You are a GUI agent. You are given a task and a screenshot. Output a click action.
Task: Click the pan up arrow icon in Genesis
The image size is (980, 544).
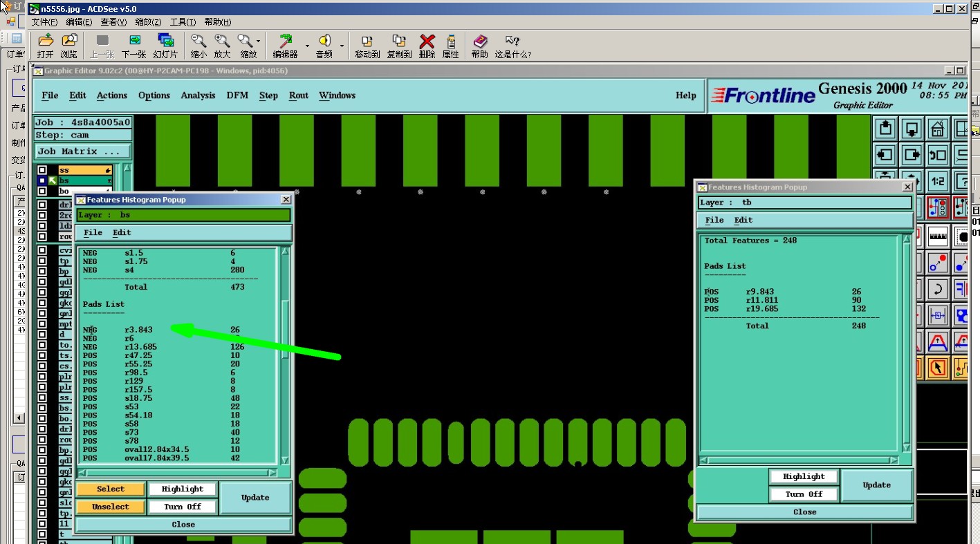tap(886, 129)
